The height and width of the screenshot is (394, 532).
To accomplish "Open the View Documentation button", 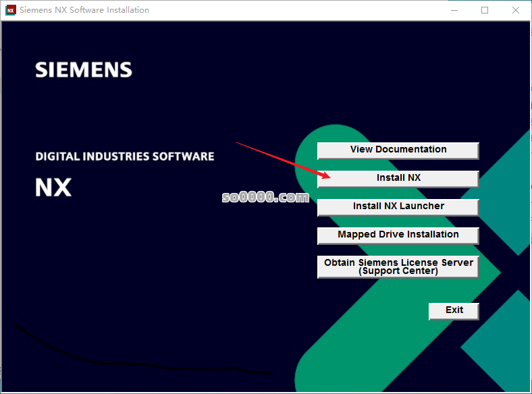I will coord(398,150).
